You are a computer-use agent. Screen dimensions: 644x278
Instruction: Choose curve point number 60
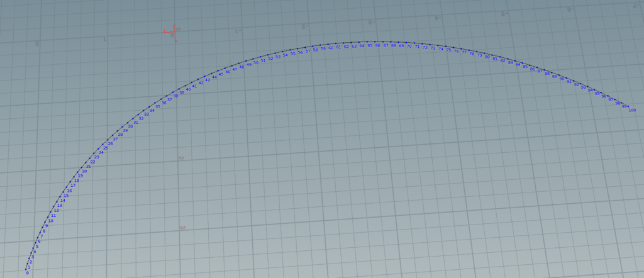point(331,48)
